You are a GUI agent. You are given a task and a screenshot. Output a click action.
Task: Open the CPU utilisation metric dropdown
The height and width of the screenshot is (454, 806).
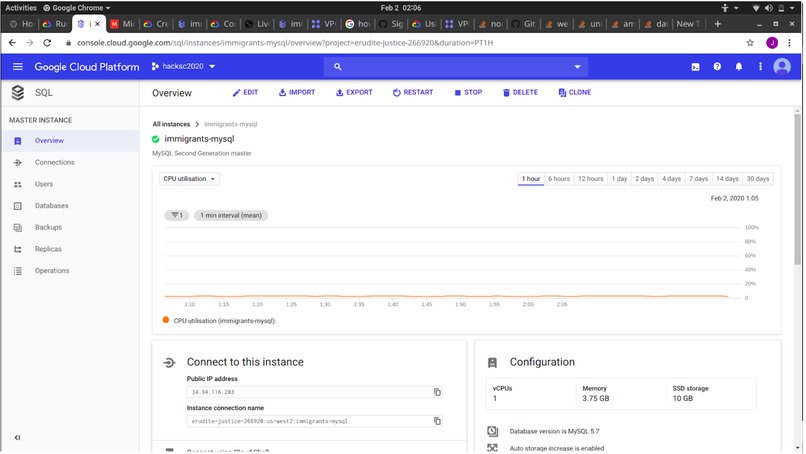(190, 179)
